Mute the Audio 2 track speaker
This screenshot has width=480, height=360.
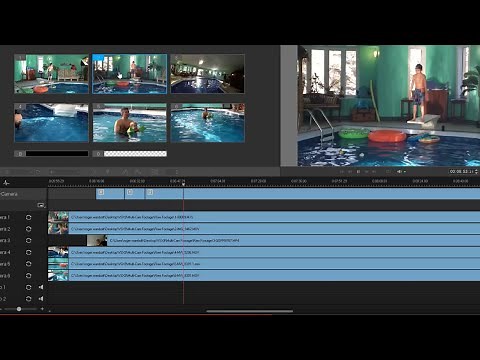click(x=41, y=299)
